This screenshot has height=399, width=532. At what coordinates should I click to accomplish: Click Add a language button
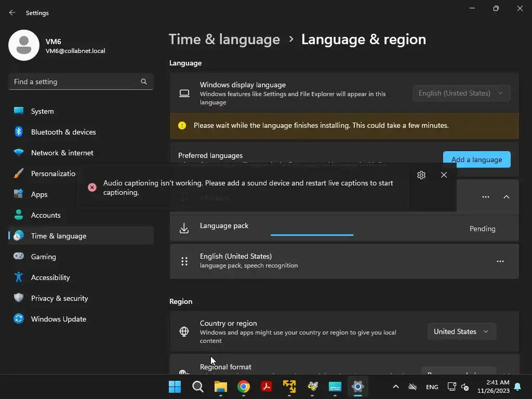477,159
